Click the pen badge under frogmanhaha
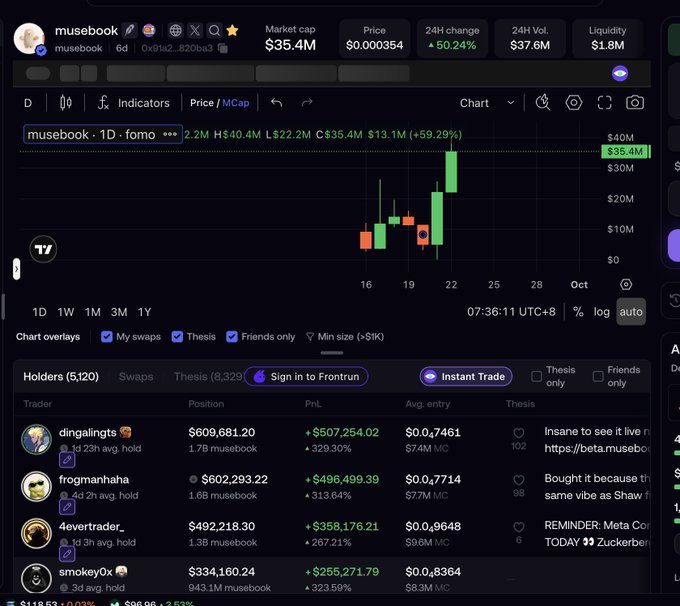The image size is (680, 606). click(67, 507)
